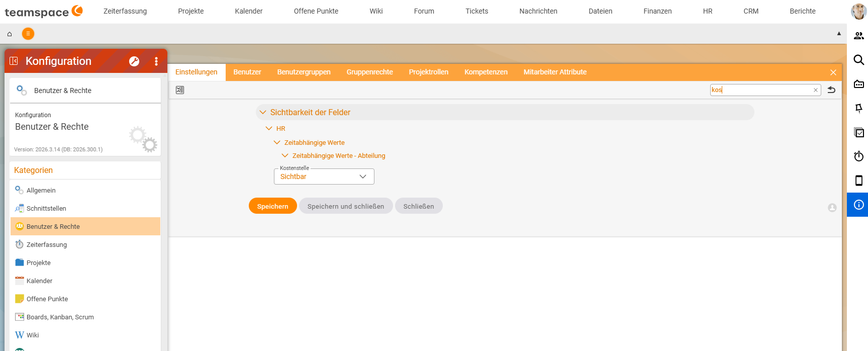Clear the 'kos' search field with the X
Viewport: 868px width, 351px height.
pyautogui.click(x=815, y=90)
